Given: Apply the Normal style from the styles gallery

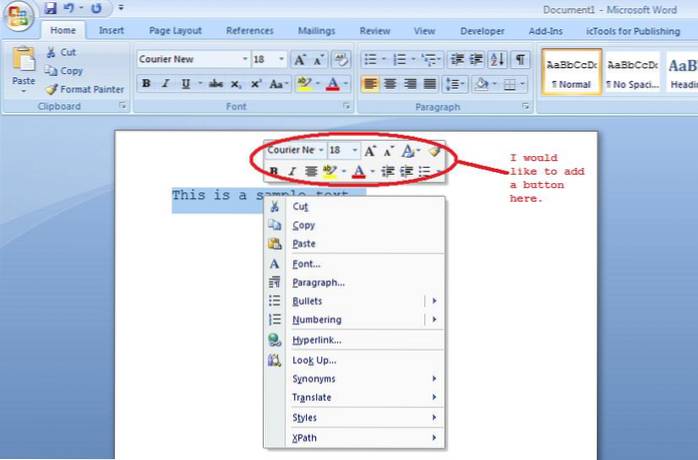Looking at the screenshot, I should click(x=571, y=71).
